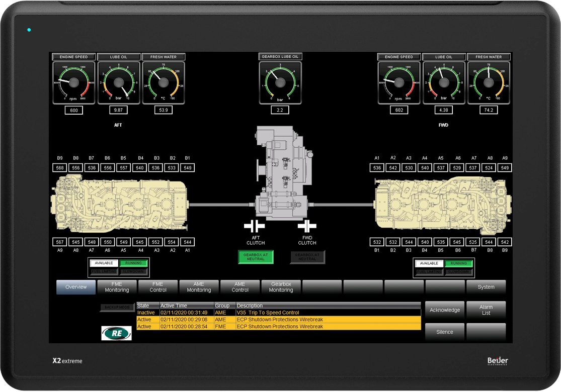Click the RE company logo
The width and height of the screenshot is (561, 392).
click(x=117, y=333)
